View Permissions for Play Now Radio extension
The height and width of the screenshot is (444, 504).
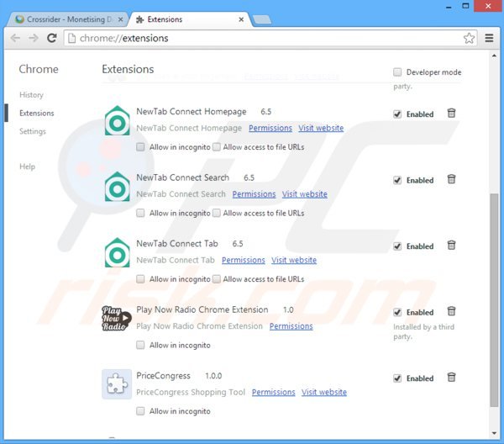291,326
